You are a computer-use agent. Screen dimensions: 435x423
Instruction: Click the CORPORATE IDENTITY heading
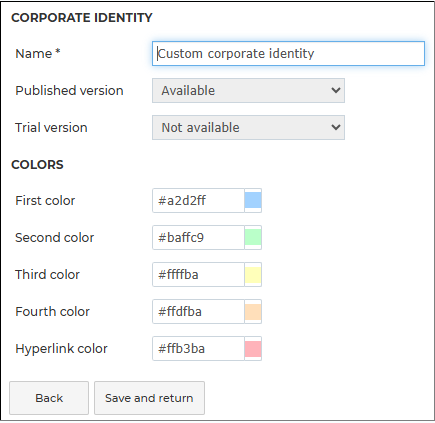(x=82, y=18)
